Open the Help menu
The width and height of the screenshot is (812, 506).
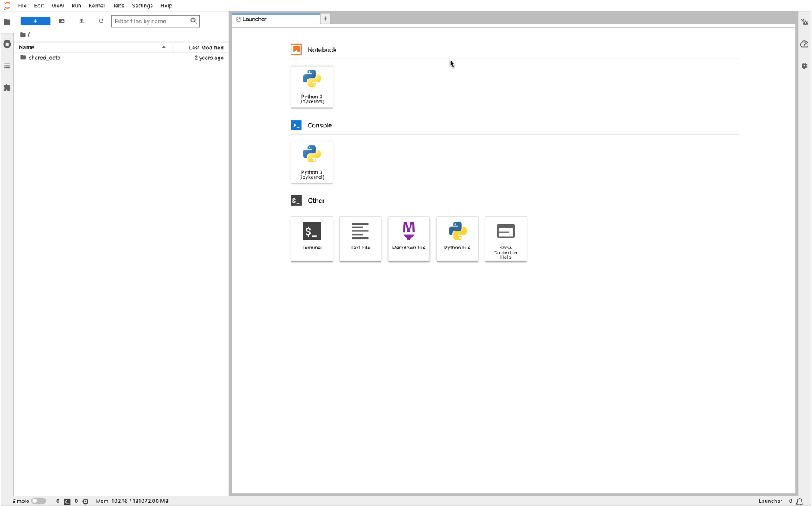coord(166,6)
